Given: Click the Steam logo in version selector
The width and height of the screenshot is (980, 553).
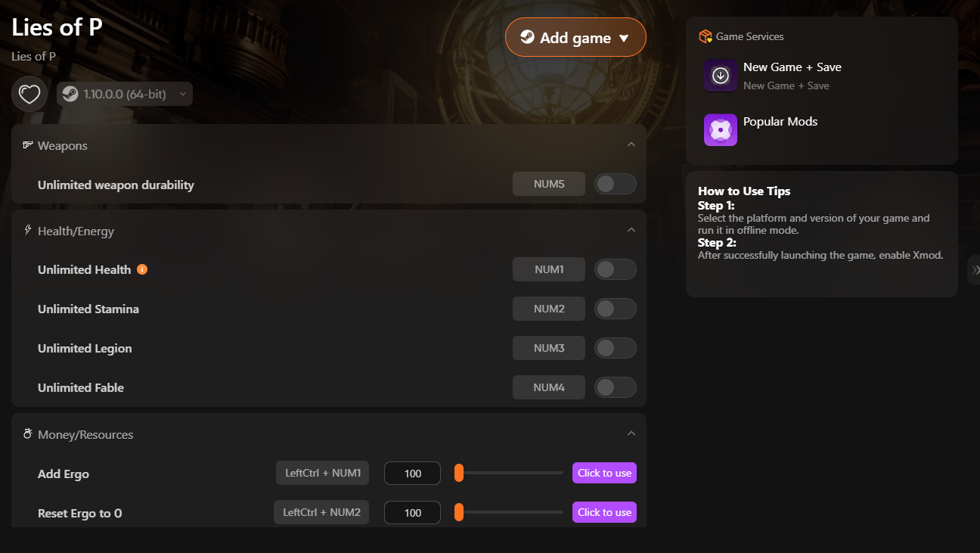Looking at the screenshot, I should pyautogui.click(x=70, y=94).
